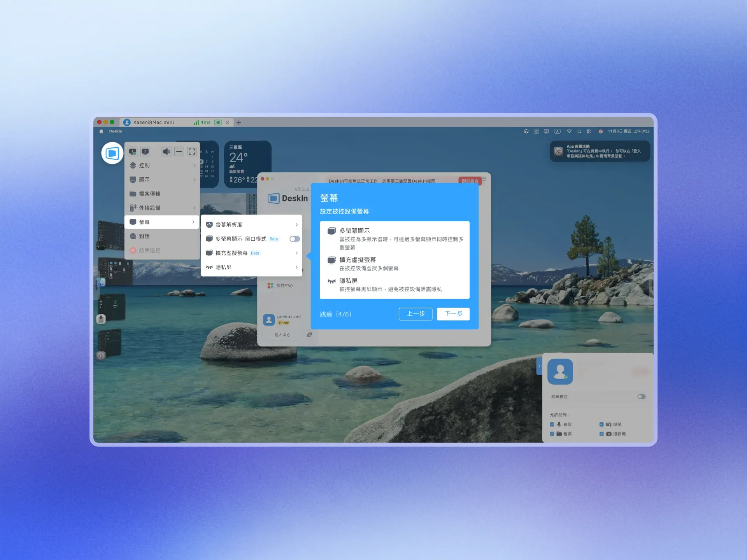Click the HD quality badge in tab

pos(218,122)
